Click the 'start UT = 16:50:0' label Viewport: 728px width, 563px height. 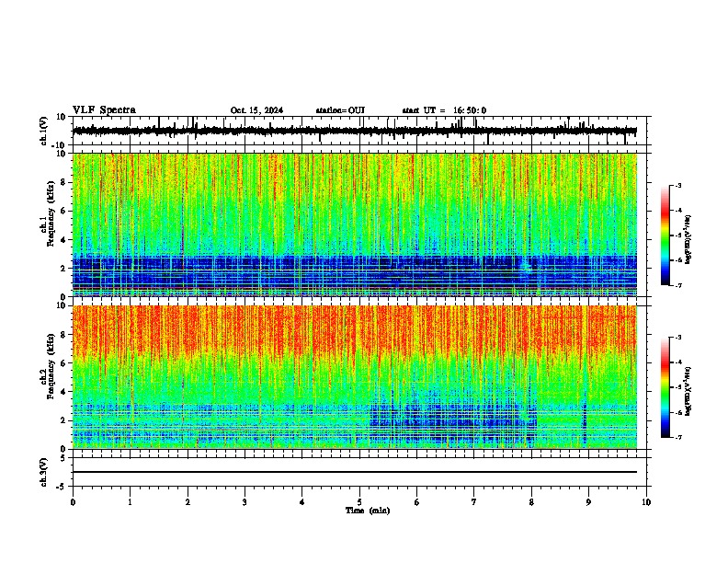(444, 110)
